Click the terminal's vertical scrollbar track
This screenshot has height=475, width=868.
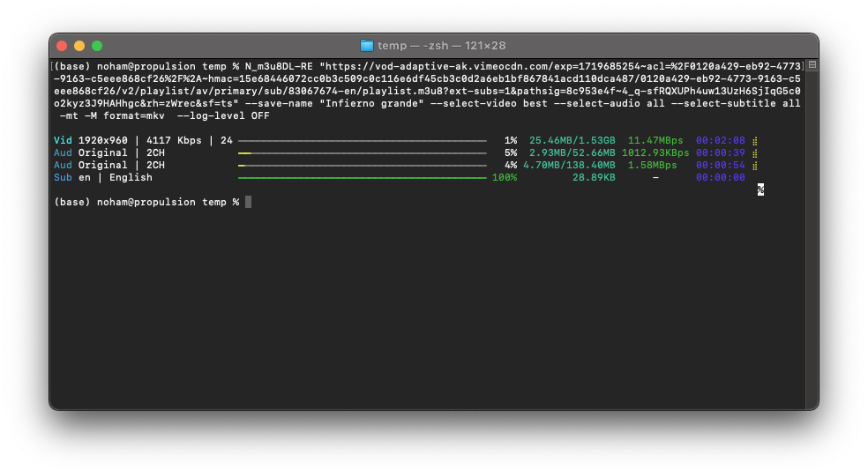click(812, 238)
